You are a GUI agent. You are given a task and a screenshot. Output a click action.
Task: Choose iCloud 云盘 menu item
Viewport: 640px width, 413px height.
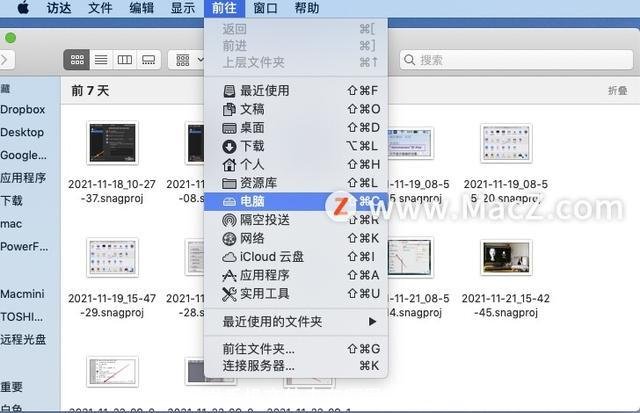pyautogui.click(x=296, y=256)
